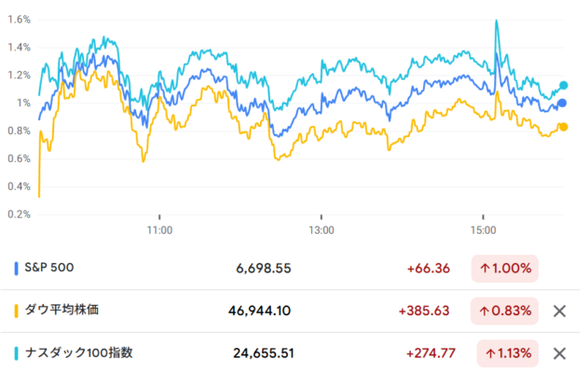The image size is (588, 373).
Task: Click the yellow ダウ平均株価 color marker
Action: 17,311
